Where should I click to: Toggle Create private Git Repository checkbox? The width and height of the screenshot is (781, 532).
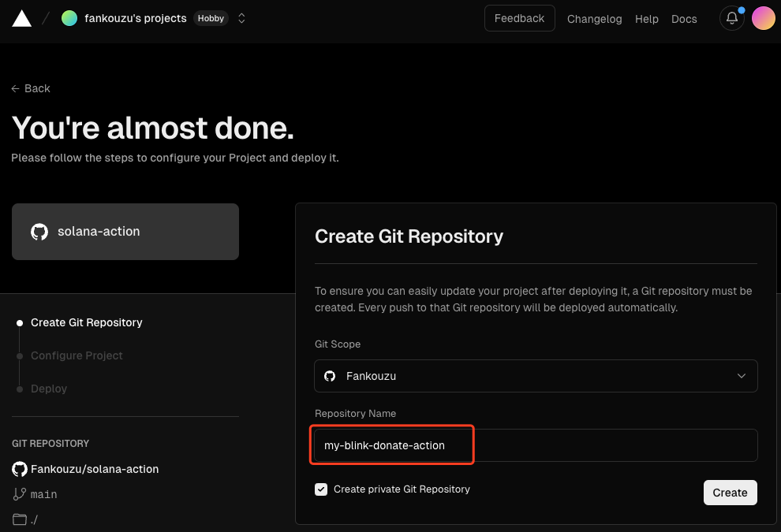tap(321, 489)
